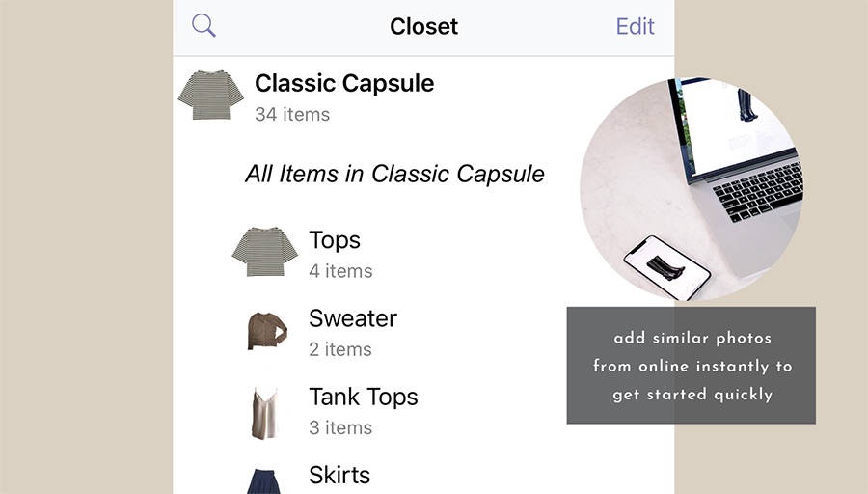Open search with the magnifying glass icon
This screenshot has height=494, width=868.
point(203,25)
